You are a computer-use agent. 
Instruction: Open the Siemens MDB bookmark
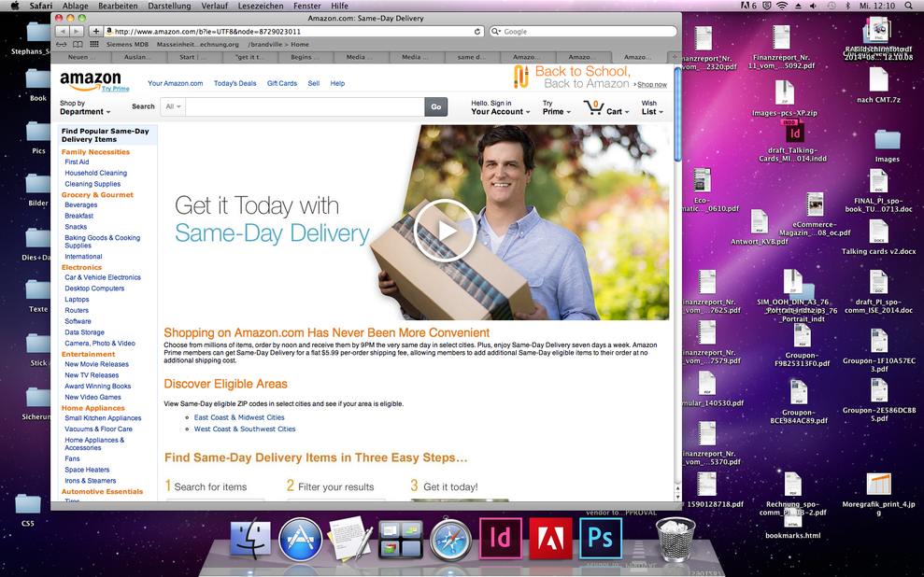click(x=127, y=44)
